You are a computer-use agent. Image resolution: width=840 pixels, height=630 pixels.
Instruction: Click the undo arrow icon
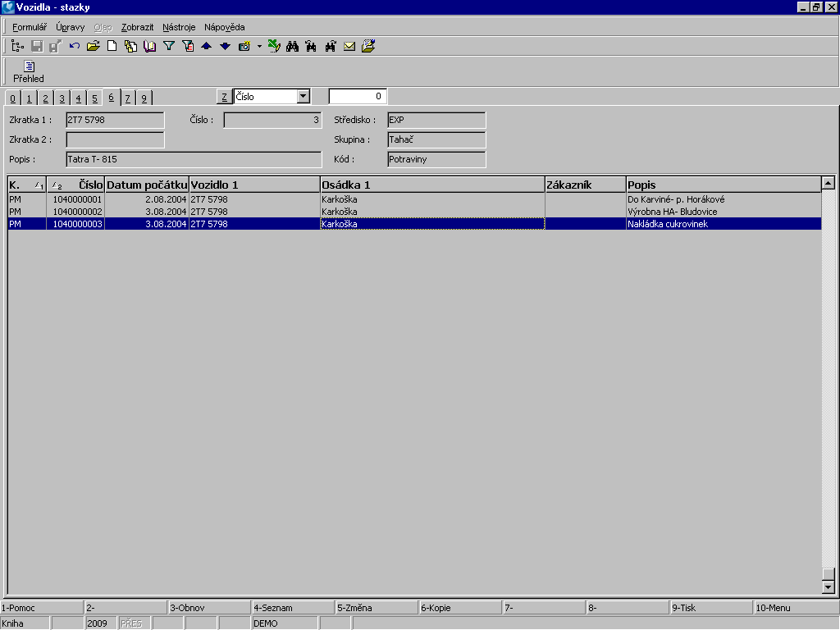point(75,47)
